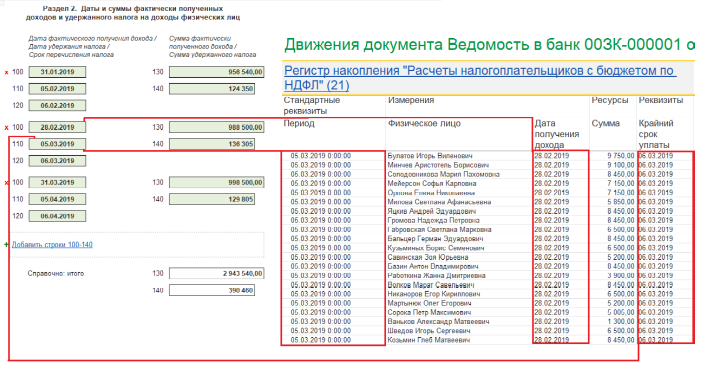Select row Булатов Игорь Виленович

click(x=488, y=156)
